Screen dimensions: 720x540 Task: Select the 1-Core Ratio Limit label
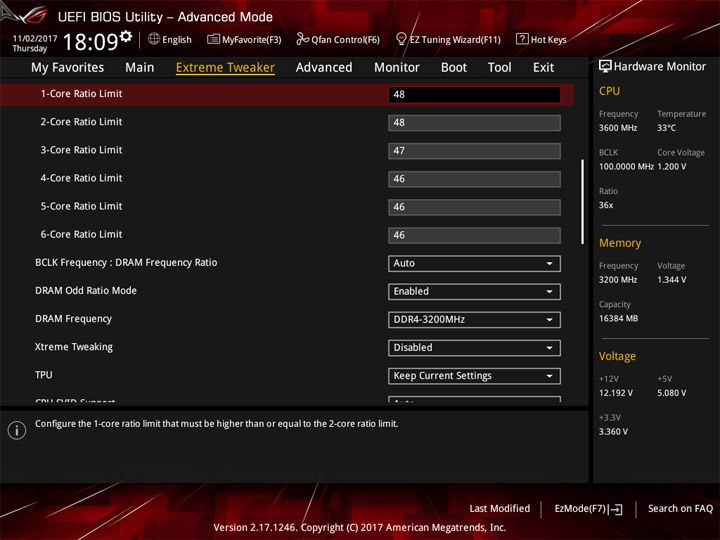tap(81, 94)
